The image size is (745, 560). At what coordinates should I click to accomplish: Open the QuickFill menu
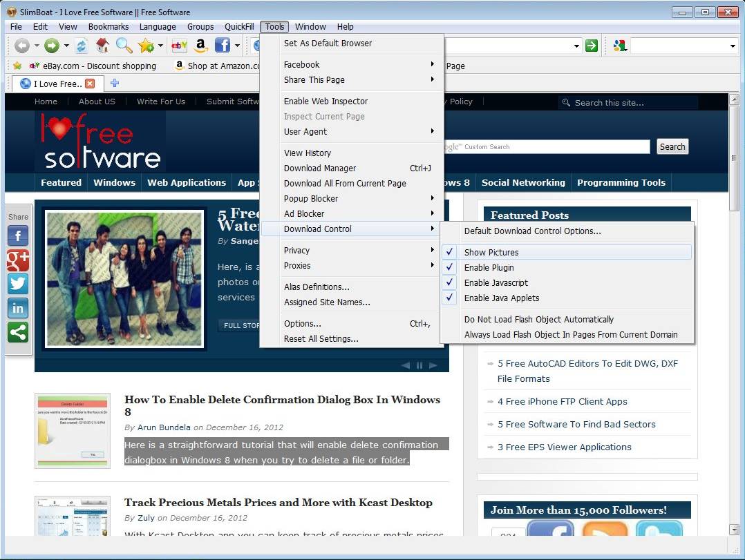(239, 26)
